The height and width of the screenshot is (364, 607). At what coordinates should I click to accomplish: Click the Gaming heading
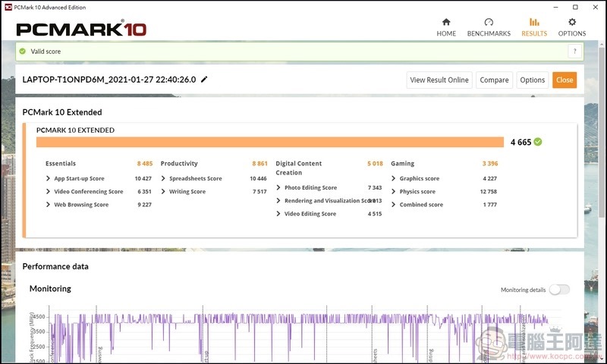point(402,164)
